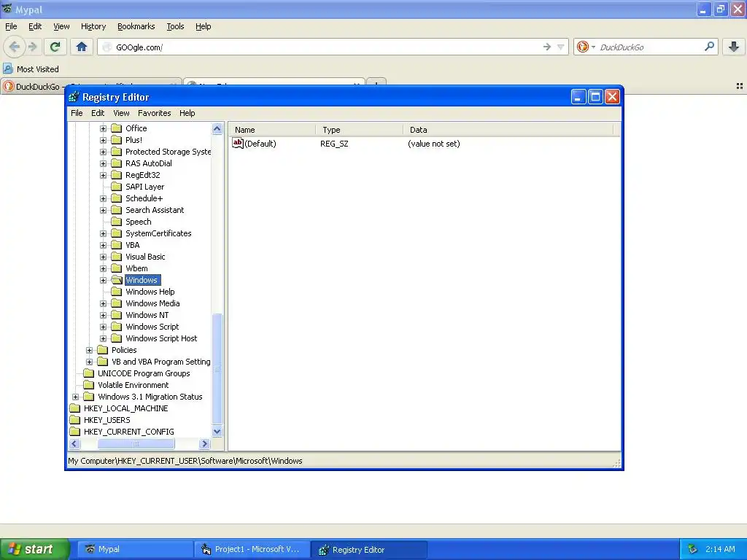Click the Mypal title bar raccoon icon
747x560 pixels.
point(7,9)
